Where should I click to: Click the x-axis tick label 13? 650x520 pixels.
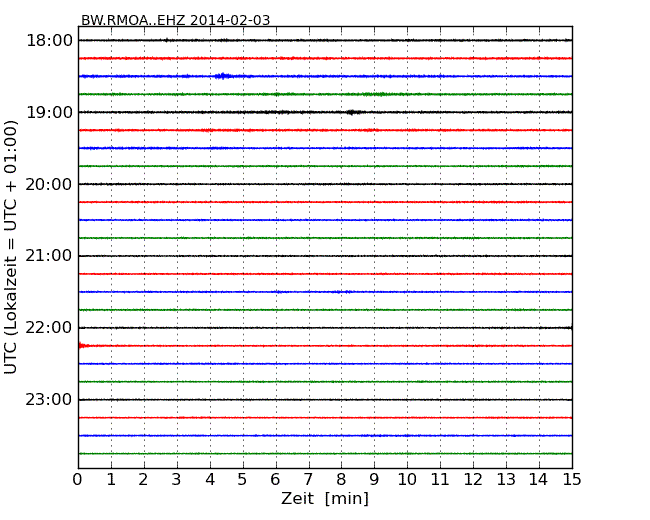[506, 480]
